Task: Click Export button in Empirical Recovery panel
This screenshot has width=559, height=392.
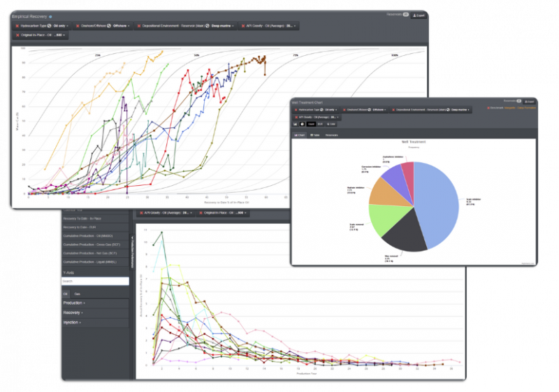Action: point(418,15)
